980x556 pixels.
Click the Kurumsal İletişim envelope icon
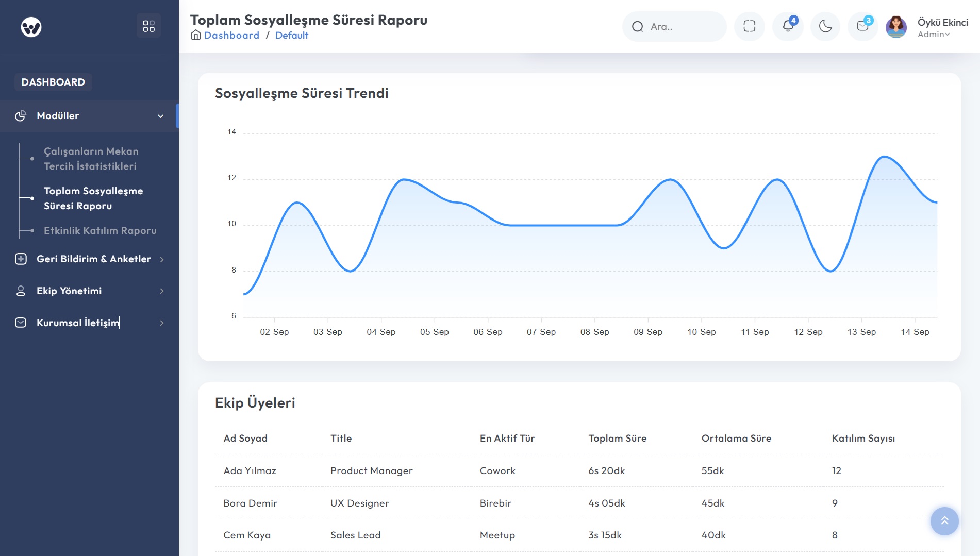pos(21,323)
